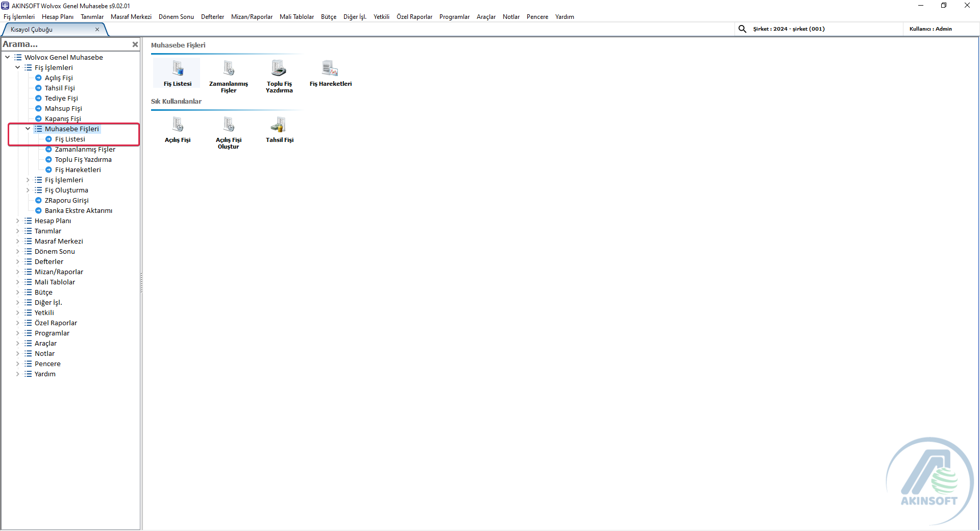Open the Zamanlanmış Fişler shortcut icon
This screenshot has height=531, width=980.
[x=229, y=76]
